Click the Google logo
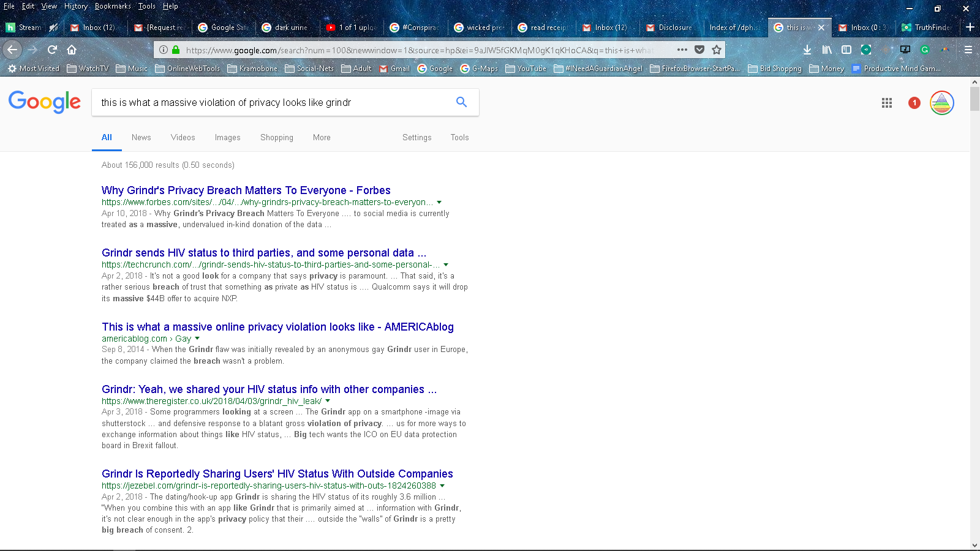Screen dimensions: 980x551 coord(45,102)
